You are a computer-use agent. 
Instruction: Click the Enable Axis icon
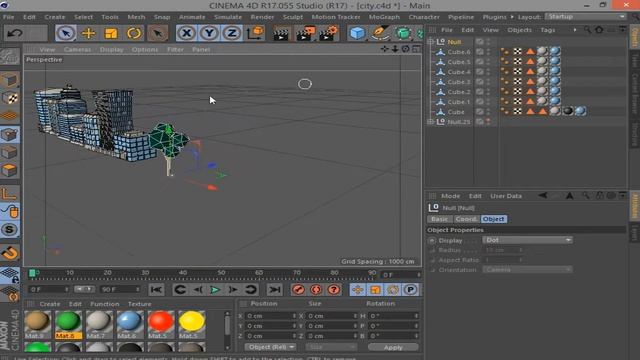coord(9,193)
